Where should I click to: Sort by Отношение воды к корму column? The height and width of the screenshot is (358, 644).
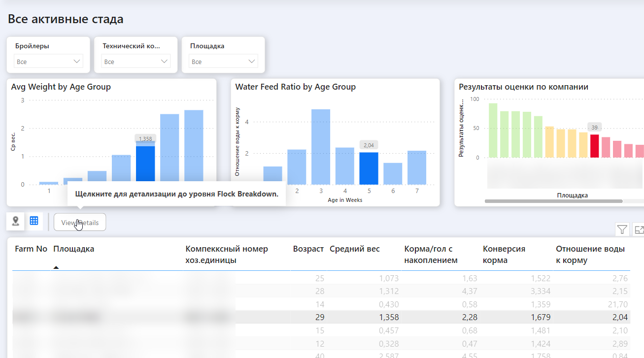click(x=590, y=255)
